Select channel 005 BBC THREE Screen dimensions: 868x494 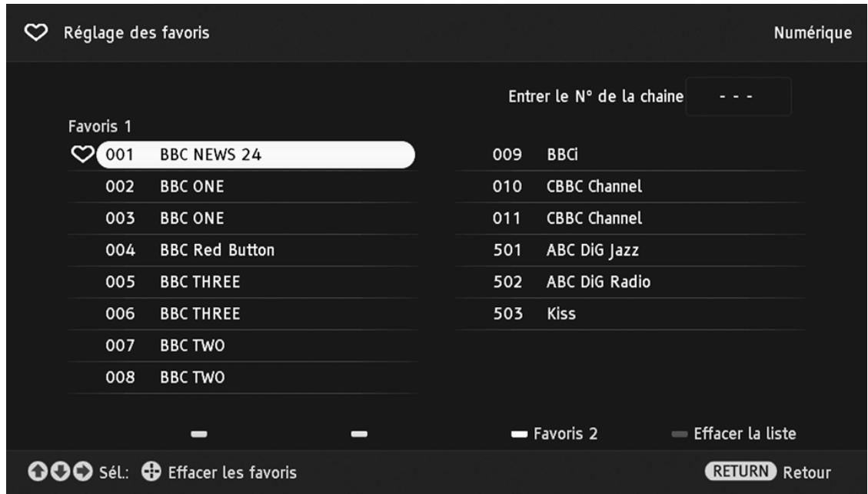click(x=242, y=282)
